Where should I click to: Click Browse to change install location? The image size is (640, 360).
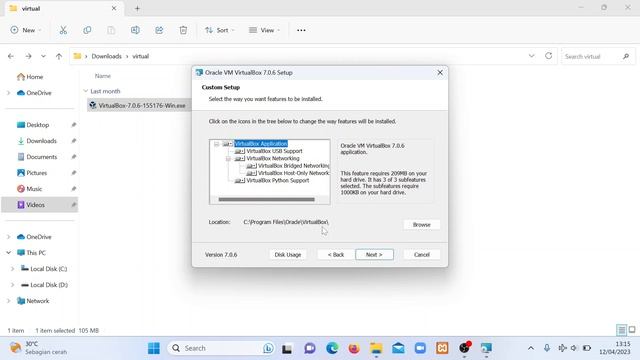pyautogui.click(x=422, y=225)
